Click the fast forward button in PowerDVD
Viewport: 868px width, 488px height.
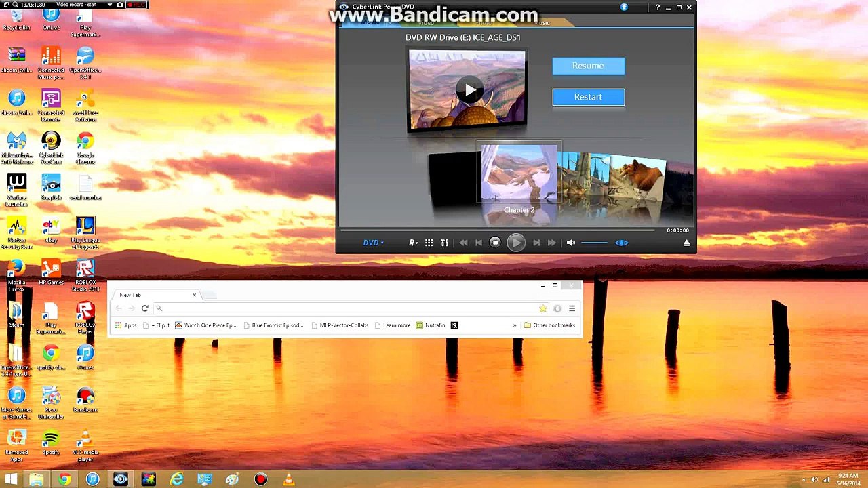coord(552,243)
